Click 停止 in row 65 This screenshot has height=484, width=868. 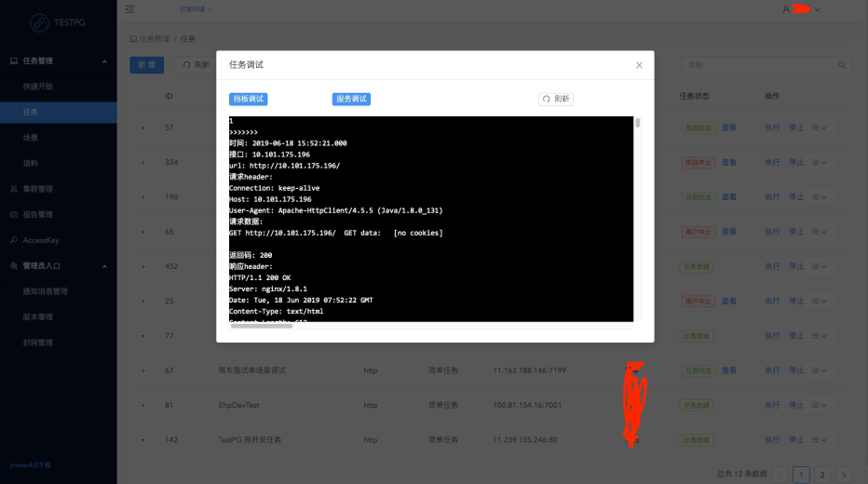(x=796, y=232)
